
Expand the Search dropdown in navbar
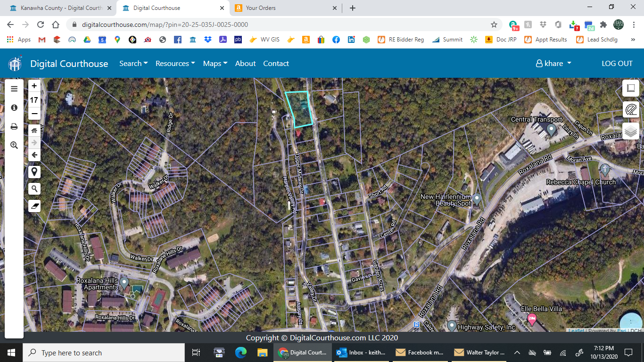point(133,63)
